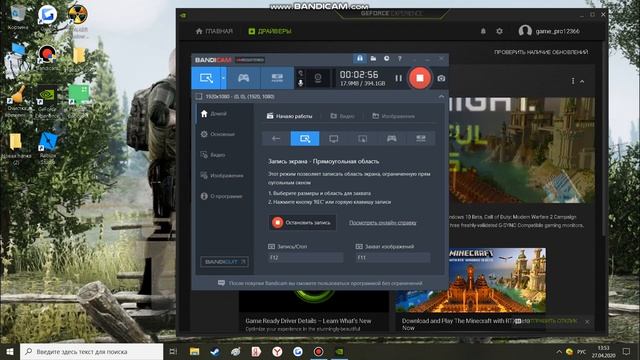Image resolution: width=640 pixels, height=360 pixels.
Task: Open the Windows Start menu
Action: pos(10,351)
